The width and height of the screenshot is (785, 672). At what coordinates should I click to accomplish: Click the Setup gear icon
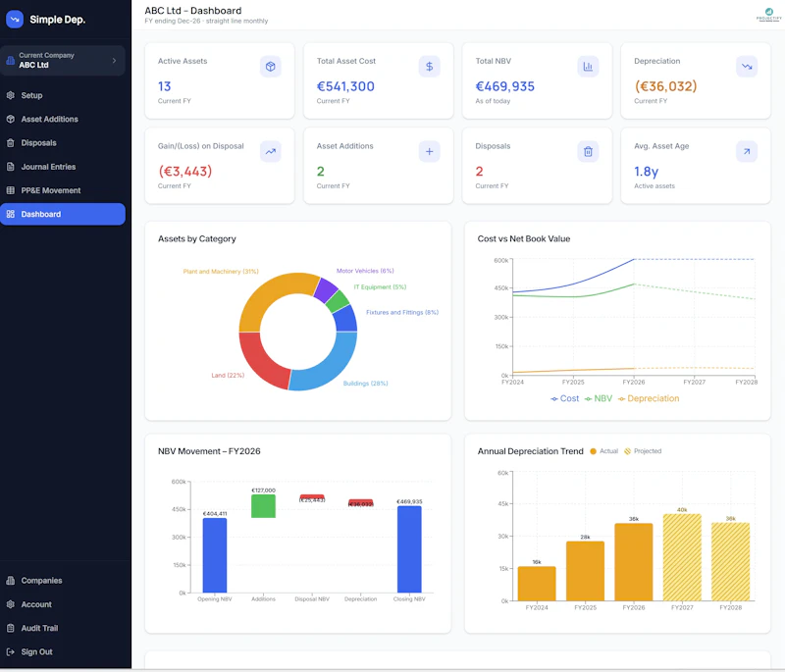click(11, 95)
